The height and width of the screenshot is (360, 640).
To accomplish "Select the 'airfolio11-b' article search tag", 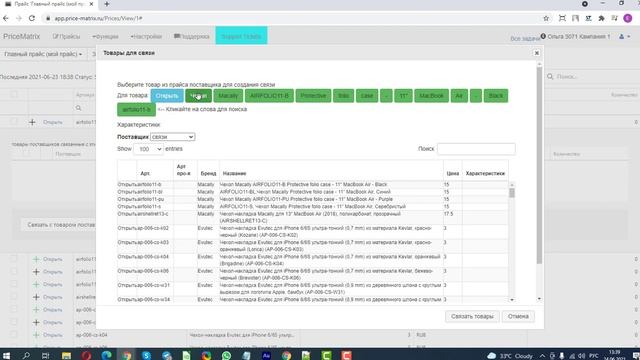I will [x=136, y=110].
